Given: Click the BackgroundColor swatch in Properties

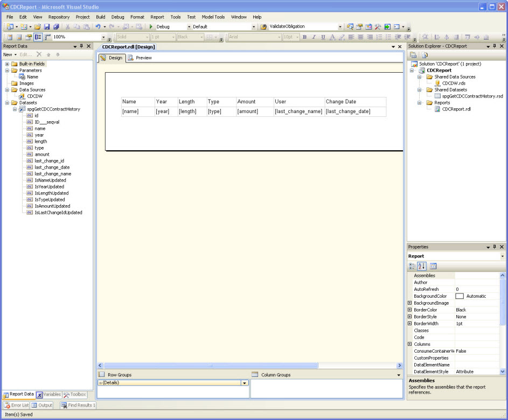Looking at the screenshot, I should pos(460,296).
